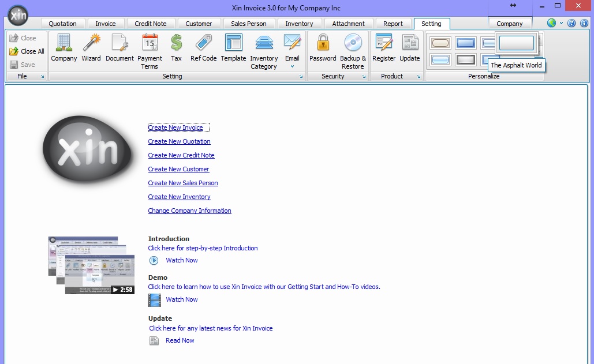
Task: Open the blue question-mark Help icon
Action: tap(571, 24)
